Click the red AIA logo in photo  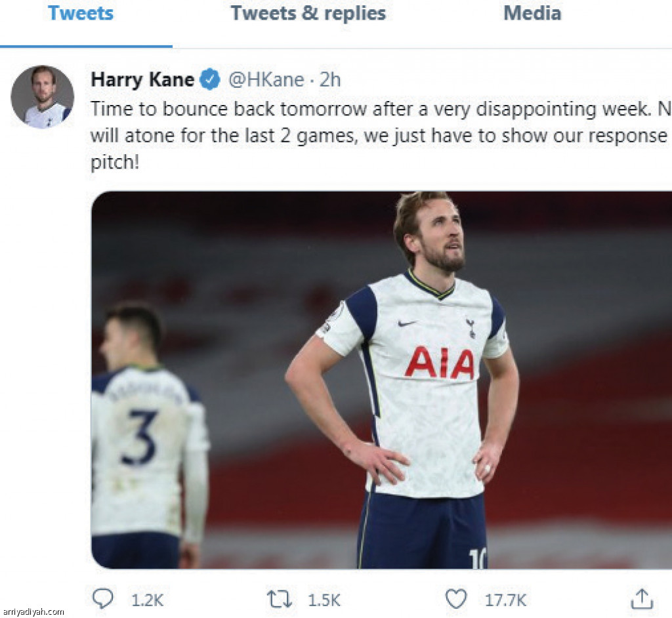pyautogui.click(x=439, y=363)
